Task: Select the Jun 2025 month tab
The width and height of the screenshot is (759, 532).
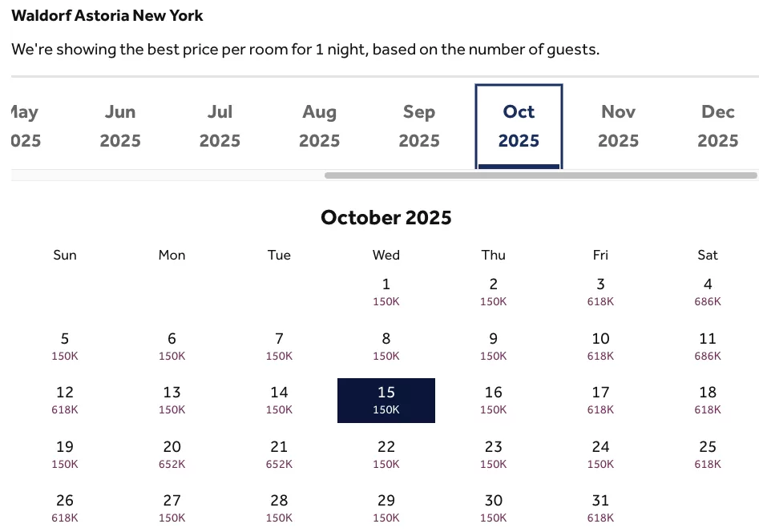Action: (x=120, y=127)
